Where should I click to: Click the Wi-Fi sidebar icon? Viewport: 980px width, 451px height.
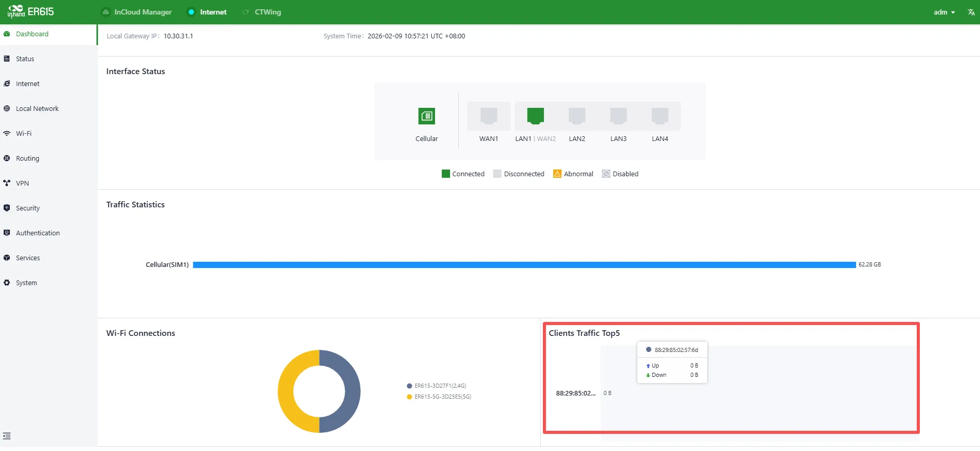pos(7,133)
